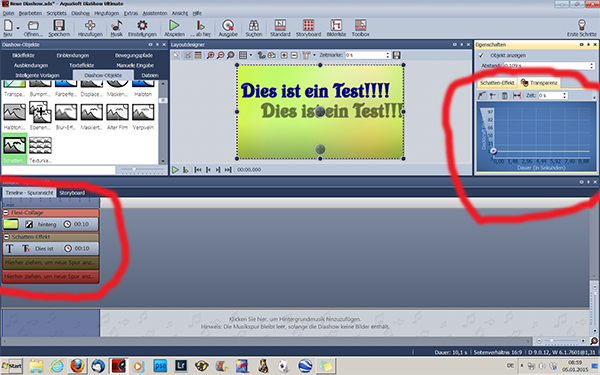Click the Ausgabe disc icon

pyautogui.click(x=228, y=26)
